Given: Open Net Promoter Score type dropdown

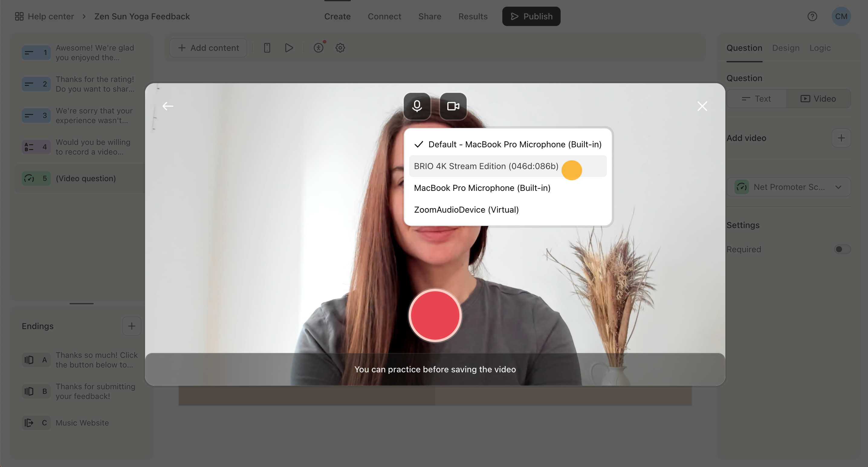Looking at the screenshot, I should [x=789, y=187].
